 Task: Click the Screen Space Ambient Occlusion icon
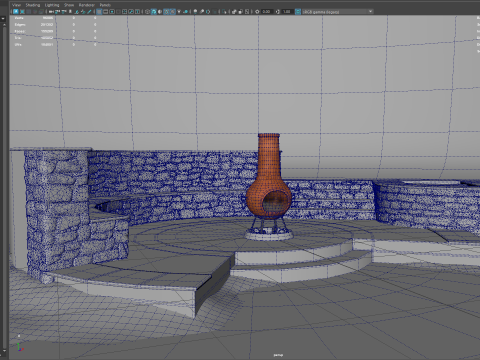[x=195, y=12]
